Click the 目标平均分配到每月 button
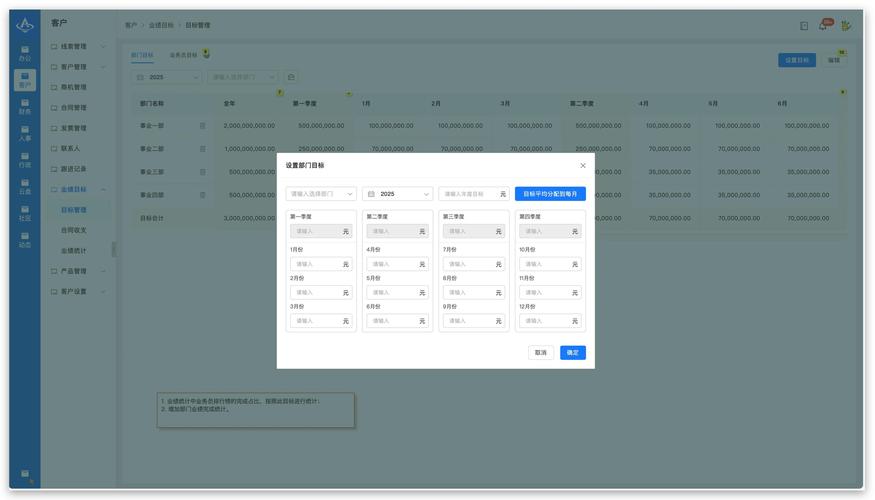875x500 pixels. [x=550, y=194]
